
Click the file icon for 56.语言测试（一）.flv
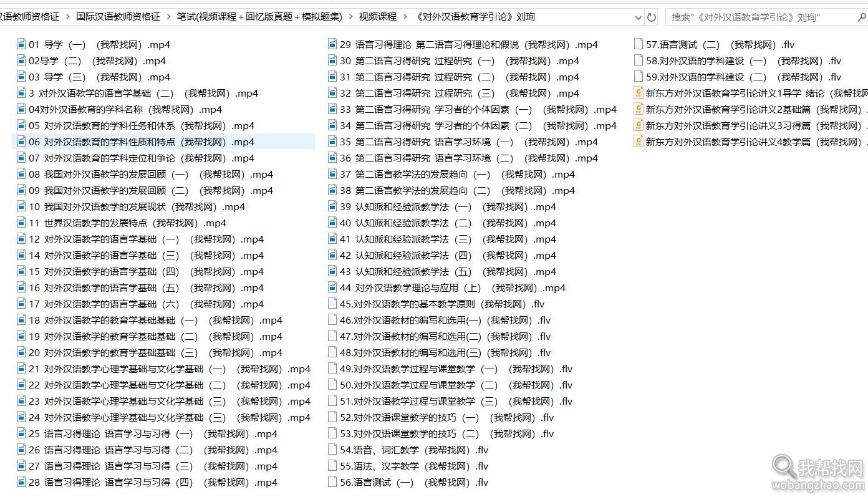(332, 482)
